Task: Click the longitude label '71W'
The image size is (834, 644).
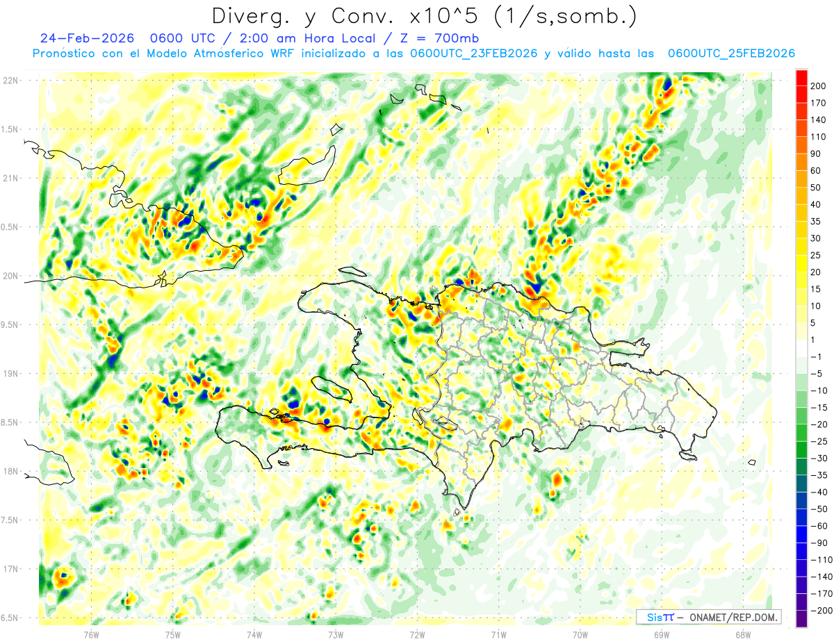Action: click(x=498, y=634)
